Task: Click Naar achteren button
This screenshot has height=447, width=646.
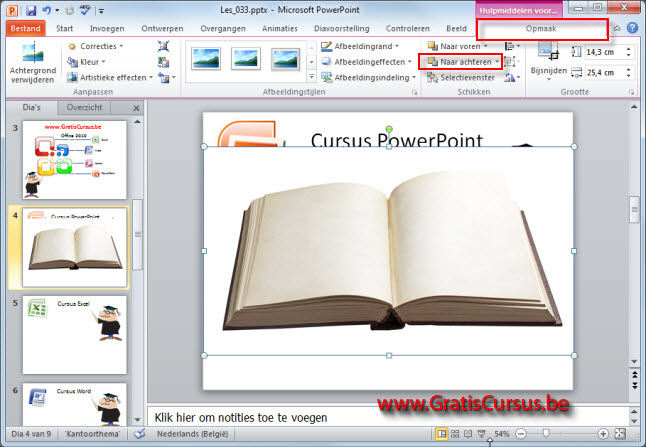Action: 460,62
